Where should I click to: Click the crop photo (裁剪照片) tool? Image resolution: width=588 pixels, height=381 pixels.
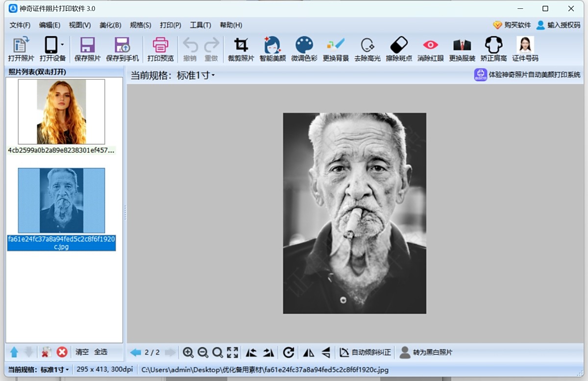[241, 49]
